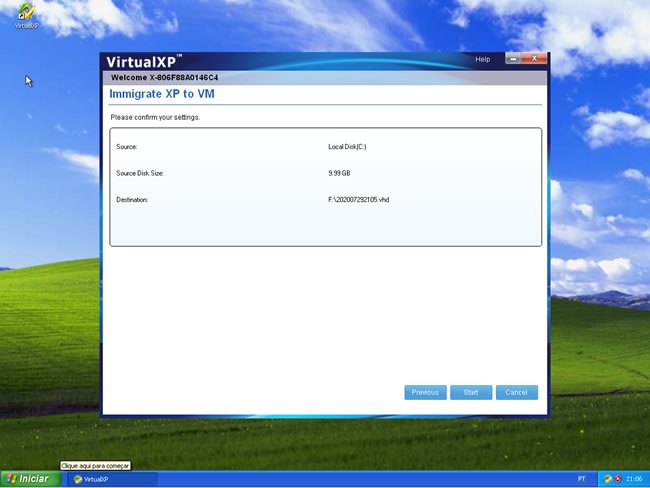Minimize the VirtualXP window
Screen dimensions: 650x488
513,59
